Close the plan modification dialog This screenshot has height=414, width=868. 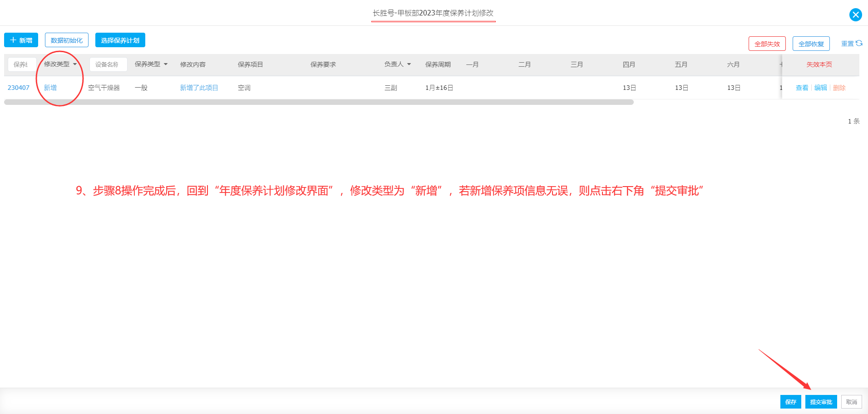click(855, 15)
